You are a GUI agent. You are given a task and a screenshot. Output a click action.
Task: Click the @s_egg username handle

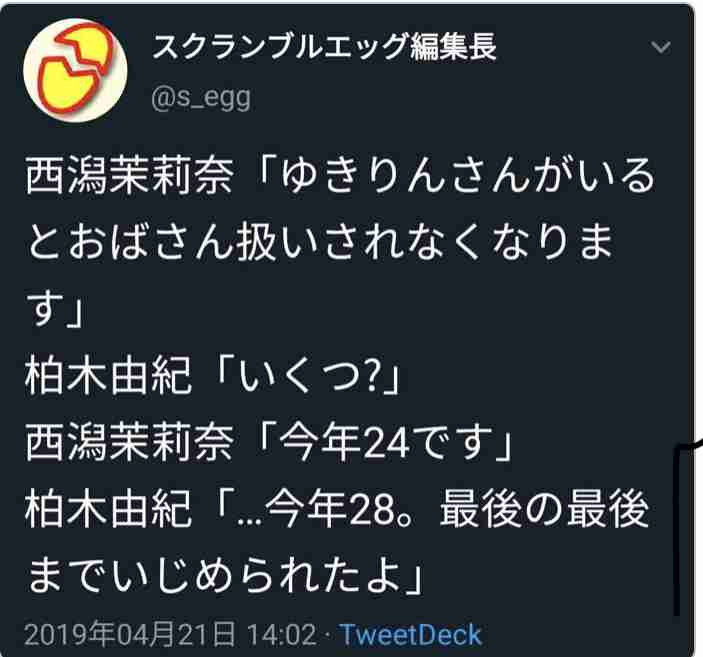[200, 98]
